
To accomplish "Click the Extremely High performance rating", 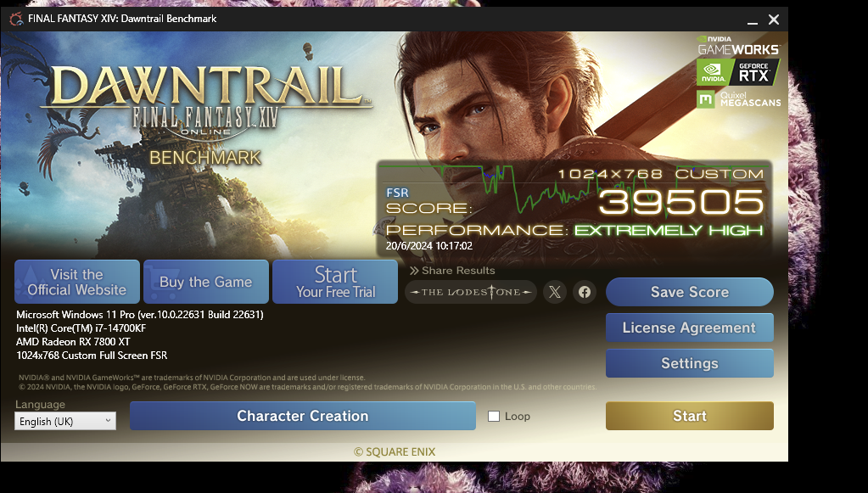I will point(669,230).
